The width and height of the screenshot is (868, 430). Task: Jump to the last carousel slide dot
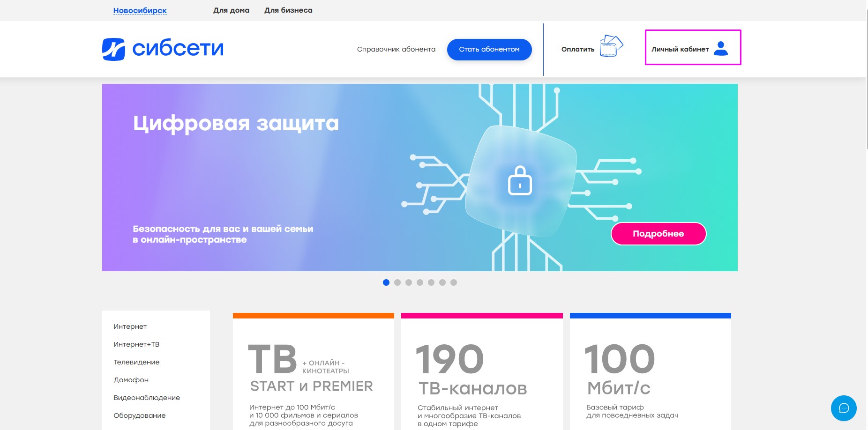pyautogui.click(x=454, y=282)
